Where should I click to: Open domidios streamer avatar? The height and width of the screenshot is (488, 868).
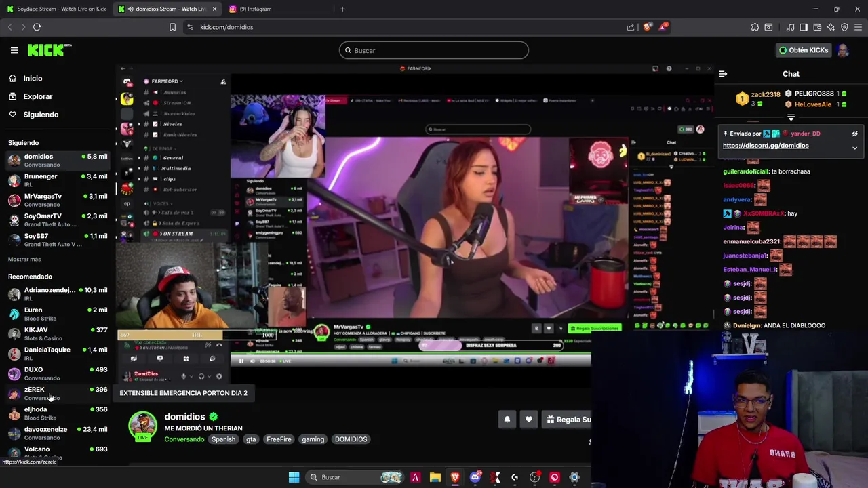pyautogui.click(x=142, y=427)
